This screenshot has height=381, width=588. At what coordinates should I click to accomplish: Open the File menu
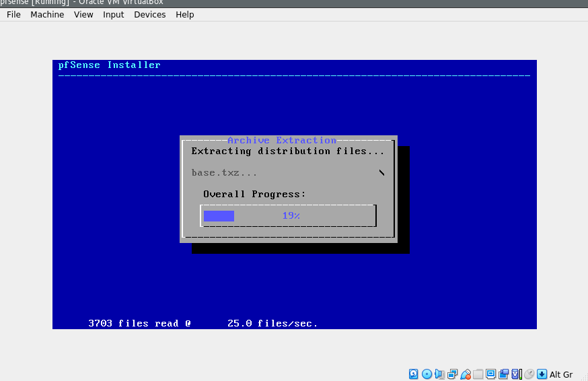point(13,14)
